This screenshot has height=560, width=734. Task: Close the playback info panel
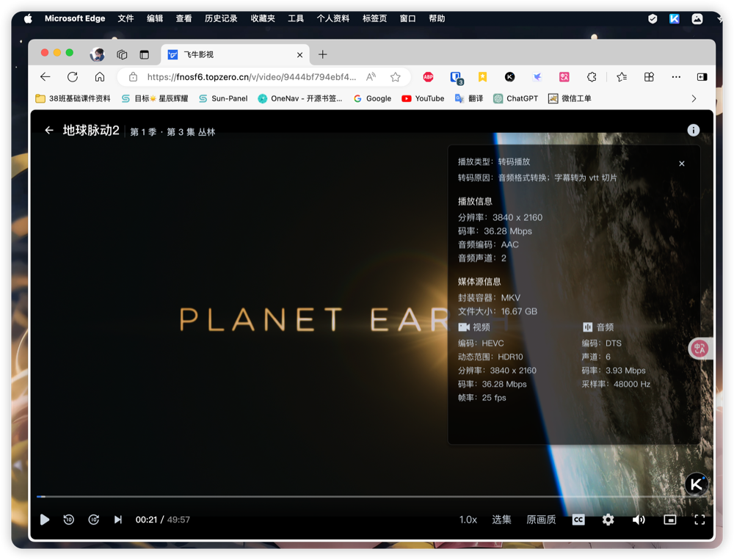point(682,164)
